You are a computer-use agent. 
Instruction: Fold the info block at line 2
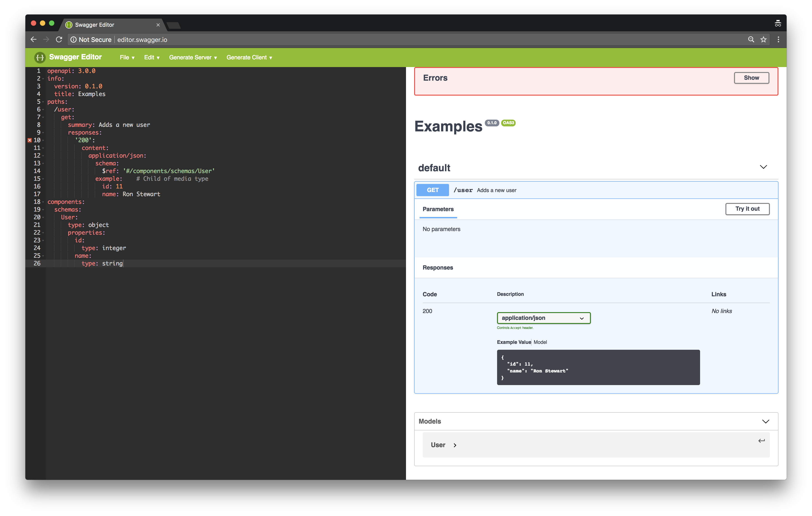pyautogui.click(x=43, y=79)
